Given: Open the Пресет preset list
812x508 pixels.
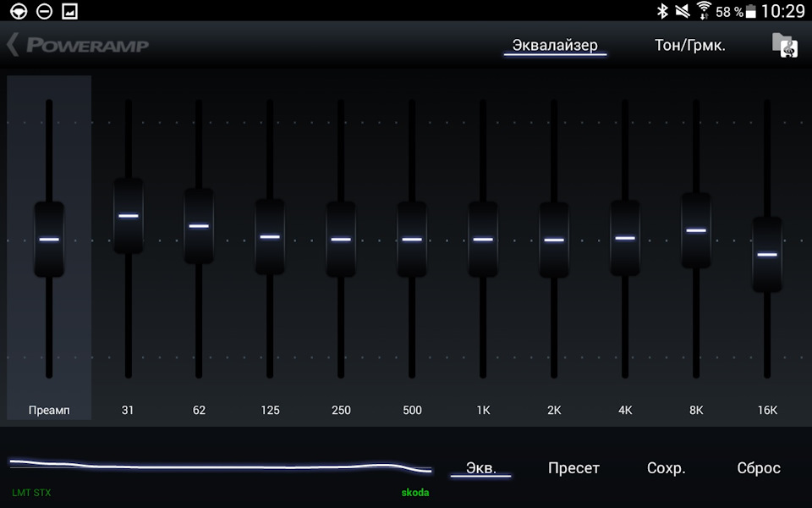Looking at the screenshot, I should (x=573, y=467).
